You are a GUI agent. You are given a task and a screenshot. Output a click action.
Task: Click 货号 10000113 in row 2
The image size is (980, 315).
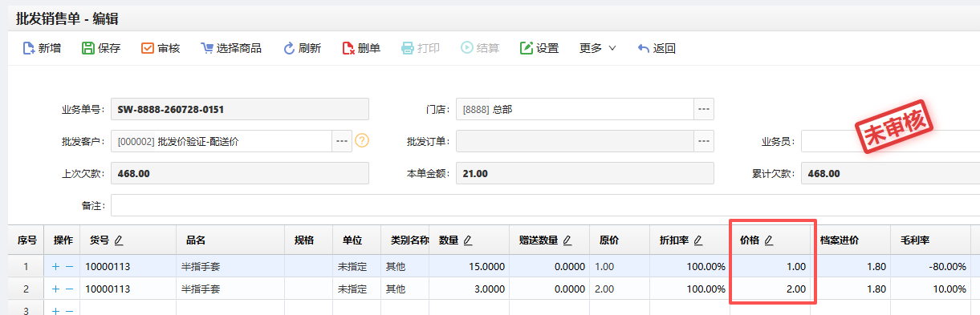click(x=128, y=289)
